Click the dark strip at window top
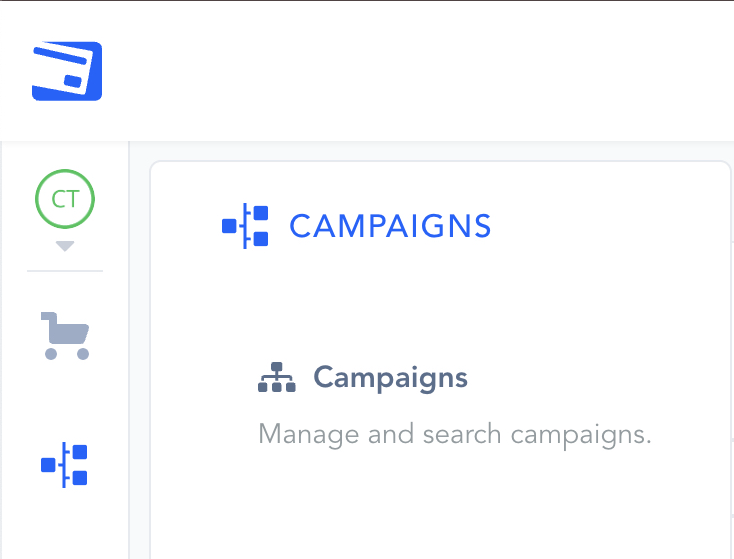 click(x=367, y=1)
